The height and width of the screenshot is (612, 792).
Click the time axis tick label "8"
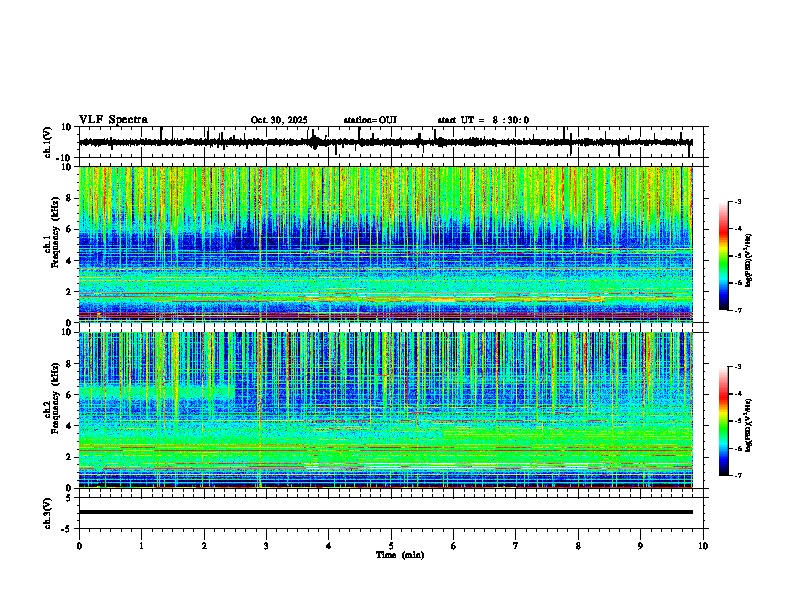point(578,546)
